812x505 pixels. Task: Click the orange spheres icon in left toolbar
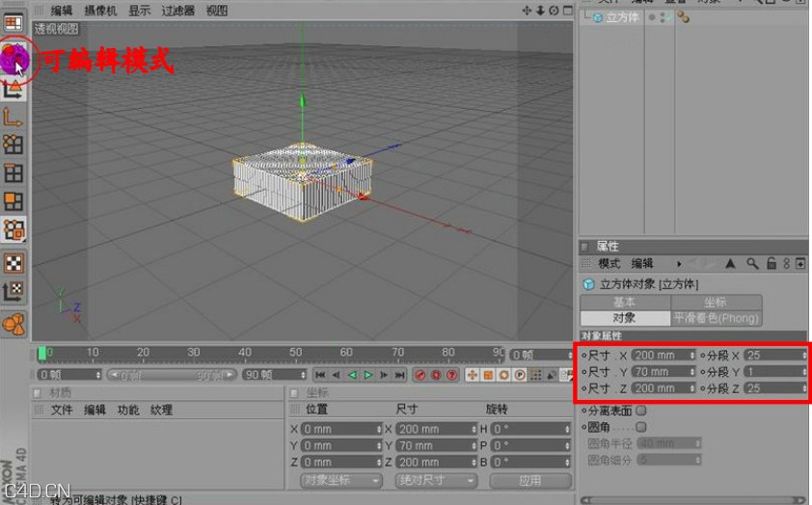pyautogui.click(x=14, y=325)
